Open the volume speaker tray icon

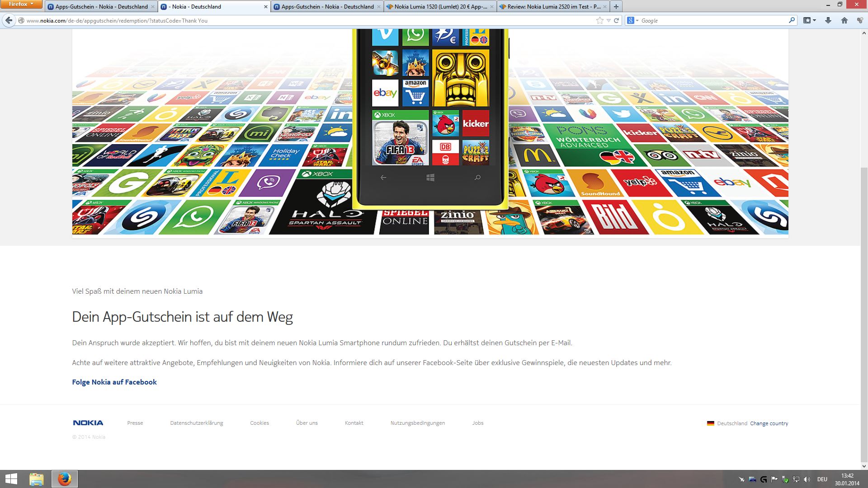tap(807, 479)
